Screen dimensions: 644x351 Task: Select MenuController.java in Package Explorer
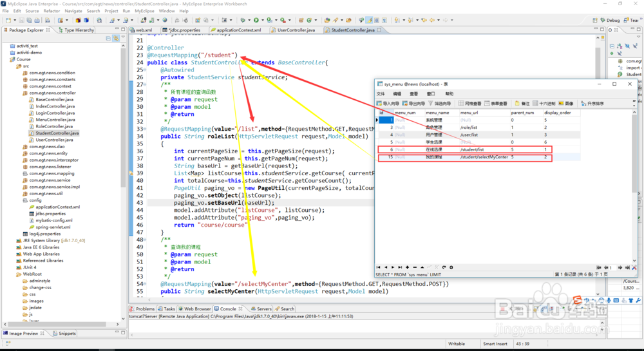click(52, 119)
